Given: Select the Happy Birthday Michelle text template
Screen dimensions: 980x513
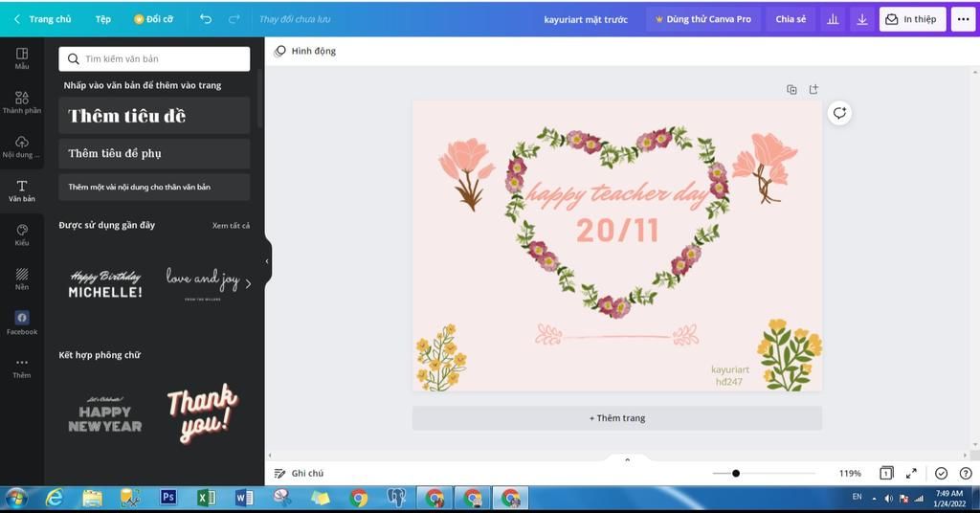Looking at the screenshot, I should pyautogui.click(x=105, y=283).
